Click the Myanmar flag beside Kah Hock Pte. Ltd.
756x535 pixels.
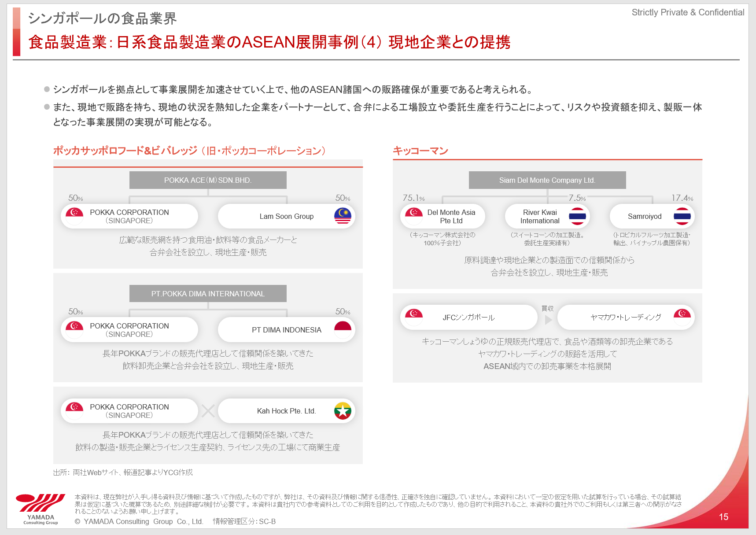pos(343,410)
